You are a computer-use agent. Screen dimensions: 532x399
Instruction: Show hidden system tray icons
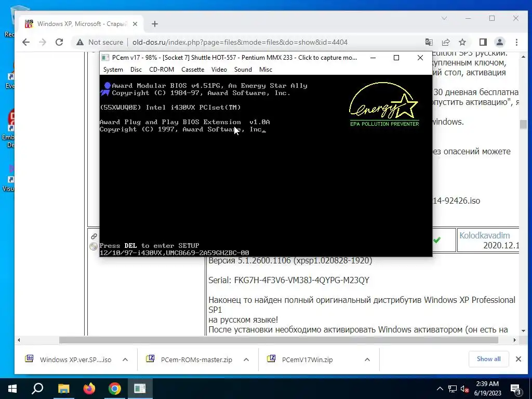click(x=440, y=389)
